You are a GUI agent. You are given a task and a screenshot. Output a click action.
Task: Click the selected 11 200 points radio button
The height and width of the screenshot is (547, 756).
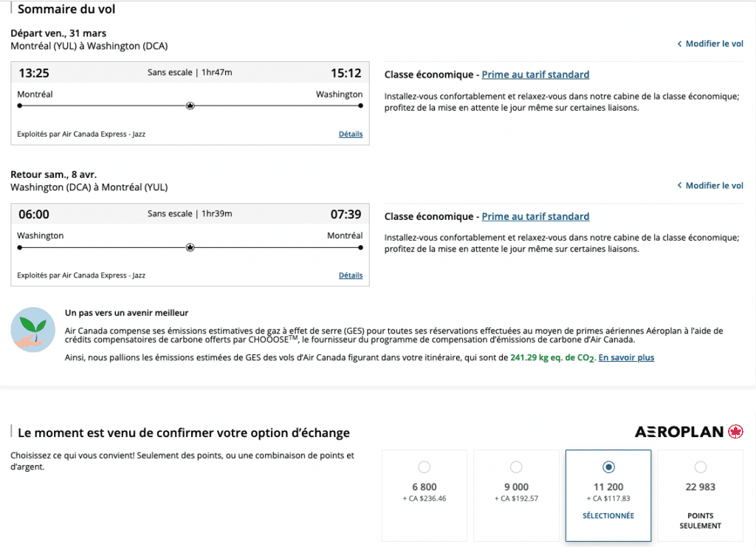[608, 467]
